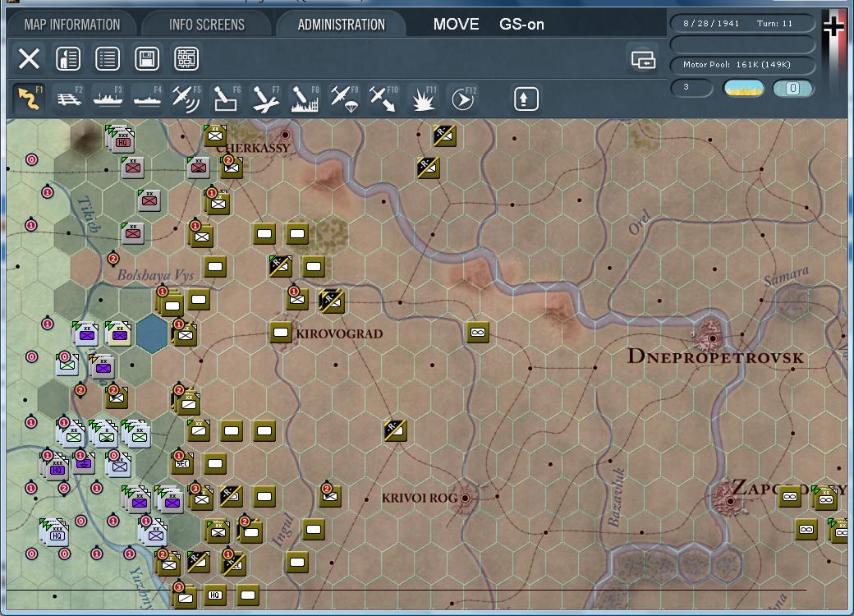Activate F2 rail movement mode
The image size is (854, 616).
(70, 99)
